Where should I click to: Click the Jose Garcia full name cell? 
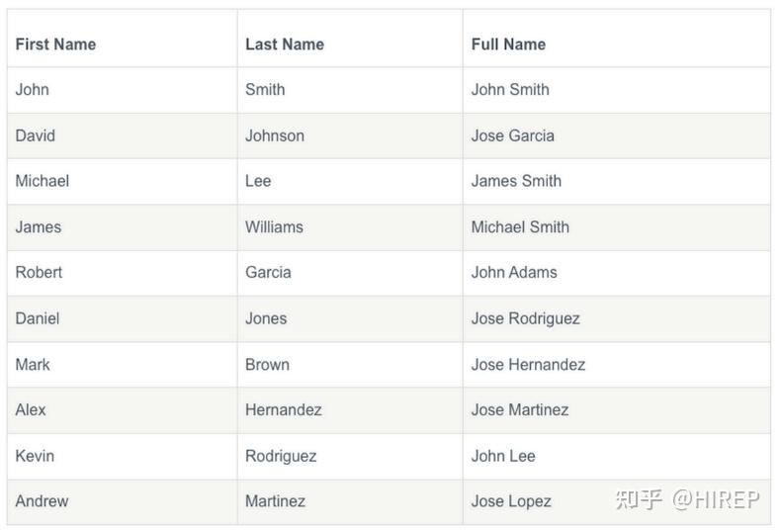pos(512,135)
